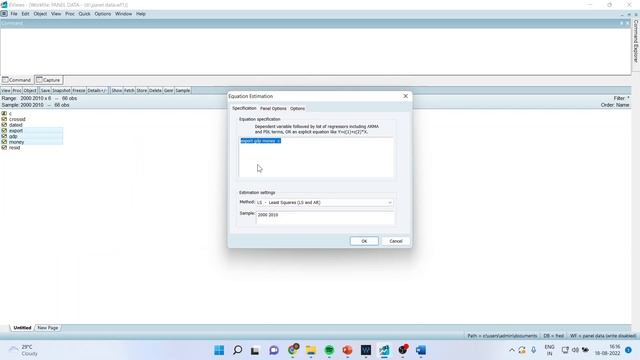The height and width of the screenshot is (360, 640).
Task: Open the Proc menu
Action: (x=70, y=14)
